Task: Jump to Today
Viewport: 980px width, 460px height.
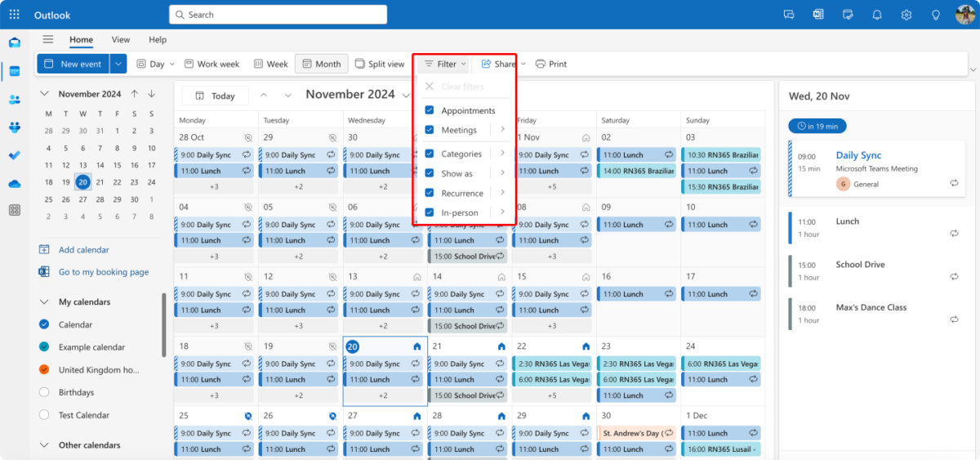Action: [216, 96]
